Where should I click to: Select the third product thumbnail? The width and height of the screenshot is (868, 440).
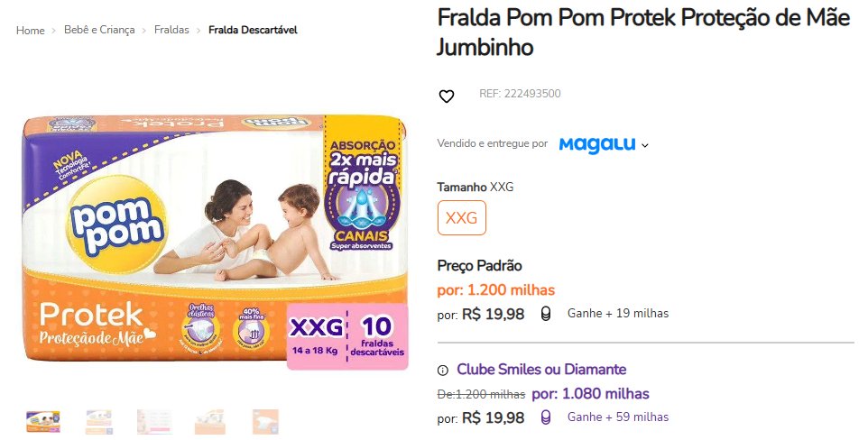click(x=154, y=422)
